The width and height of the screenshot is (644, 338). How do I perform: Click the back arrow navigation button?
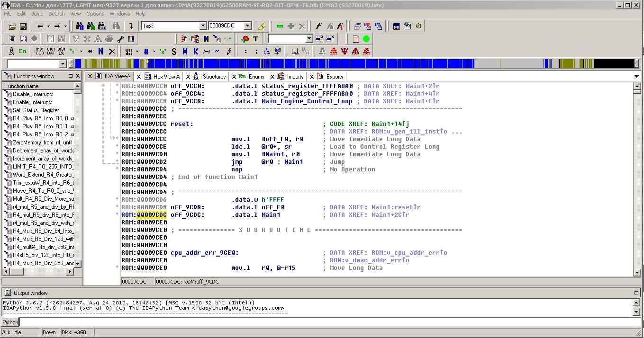coord(40,27)
